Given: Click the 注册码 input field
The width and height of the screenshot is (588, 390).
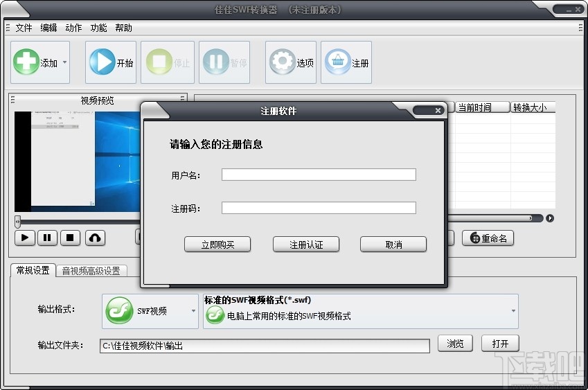Looking at the screenshot, I should (x=319, y=208).
